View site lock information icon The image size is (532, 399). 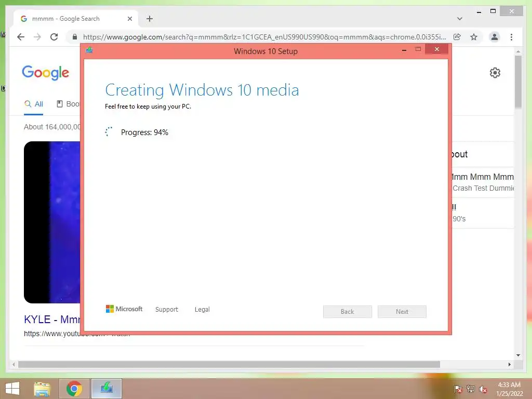coord(75,37)
